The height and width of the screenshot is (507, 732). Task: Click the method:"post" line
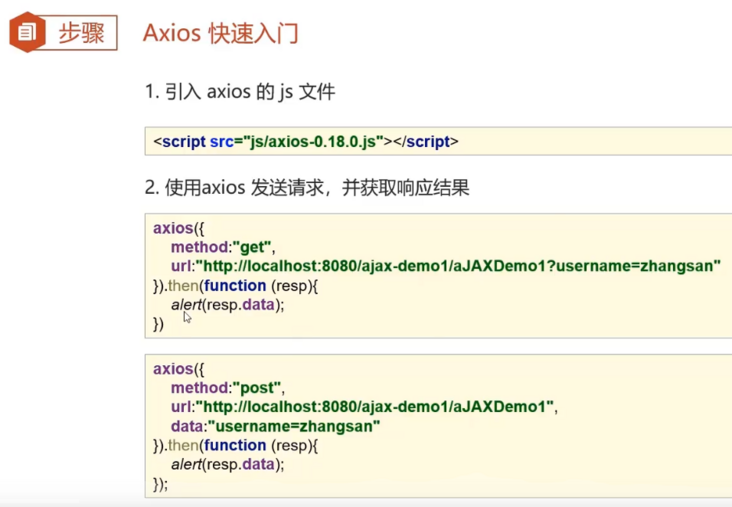[227, 388]
